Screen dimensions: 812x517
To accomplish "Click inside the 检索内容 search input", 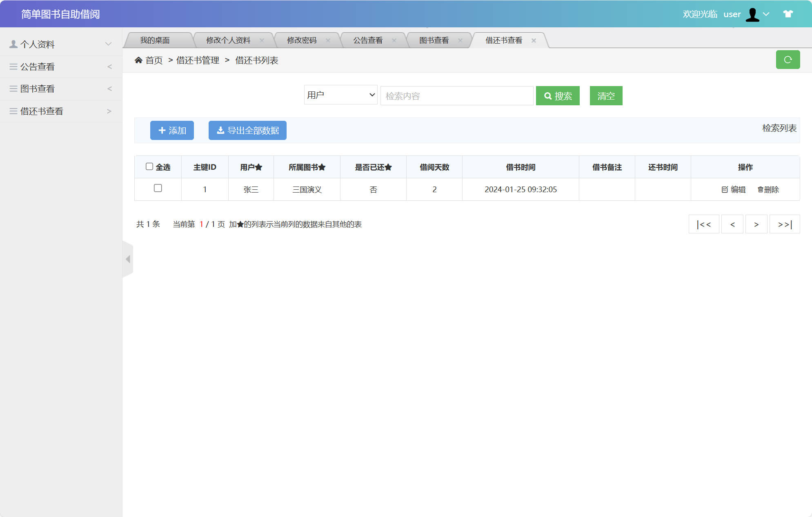I will coord(456,95).
